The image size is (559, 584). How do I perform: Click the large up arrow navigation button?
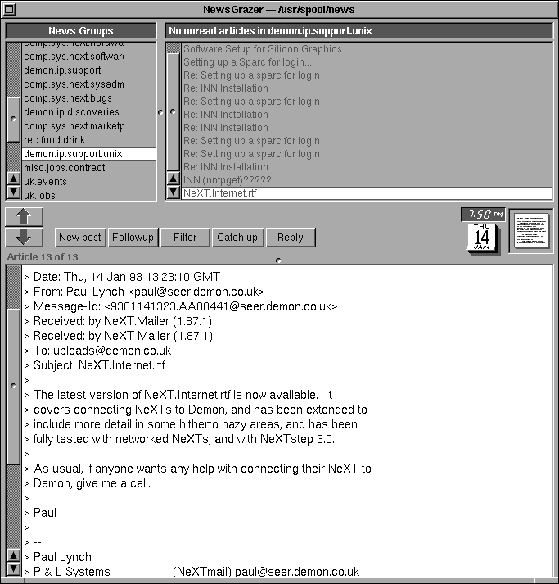24,217
